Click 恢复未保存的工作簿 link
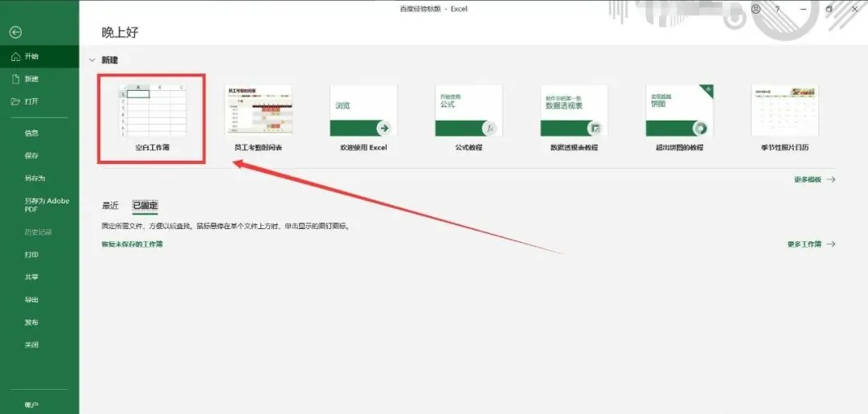Viewport: 868px width, 414px height. tap(133, 244)
